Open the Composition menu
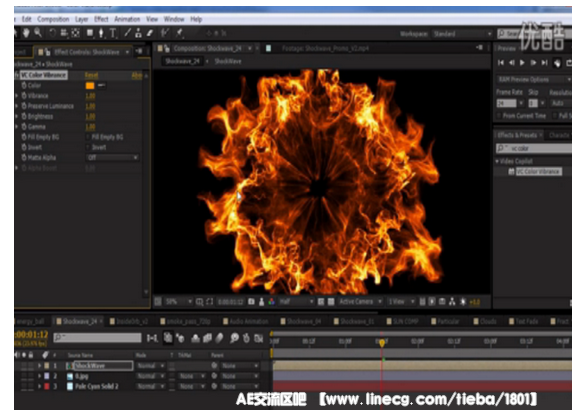The width and height of the screenshot is (572, 416). click(x=53, y=19)
